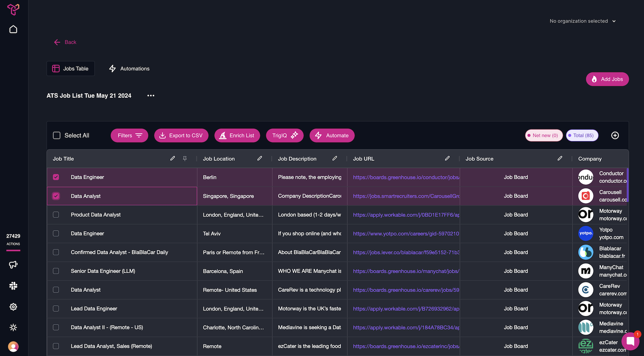
Task: Click the WHO WE ARE Manychat description cell
Action: click(309, 271)
